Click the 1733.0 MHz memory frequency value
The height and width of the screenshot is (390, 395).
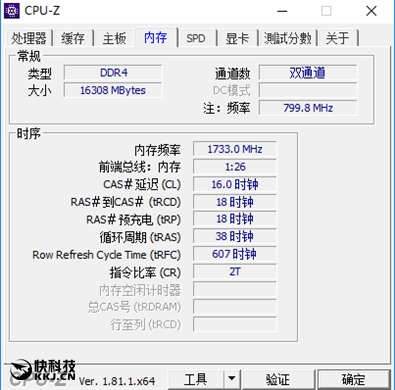pyautogui.click(x=235, y=149)
